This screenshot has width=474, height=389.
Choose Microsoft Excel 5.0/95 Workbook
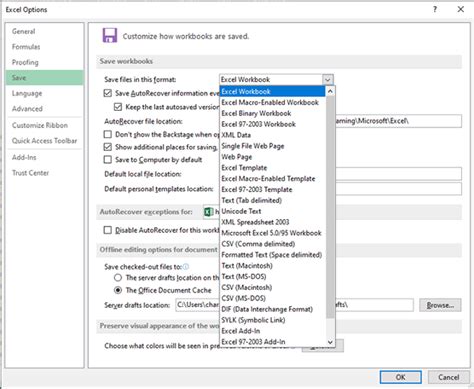point(272,233)
